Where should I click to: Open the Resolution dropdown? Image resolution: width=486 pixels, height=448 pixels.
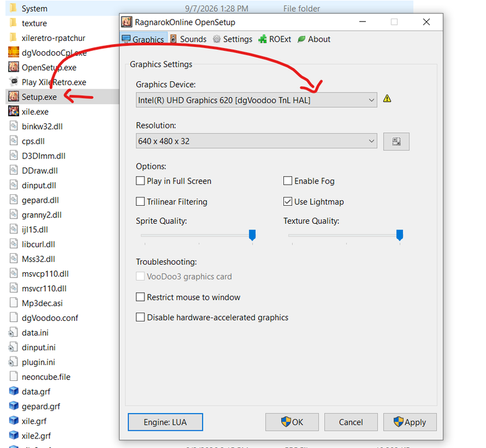coord(256,141)
